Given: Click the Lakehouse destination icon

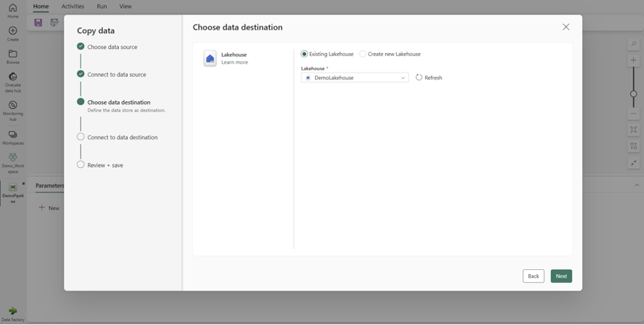Looking at the screenshot, I should 210,59.
